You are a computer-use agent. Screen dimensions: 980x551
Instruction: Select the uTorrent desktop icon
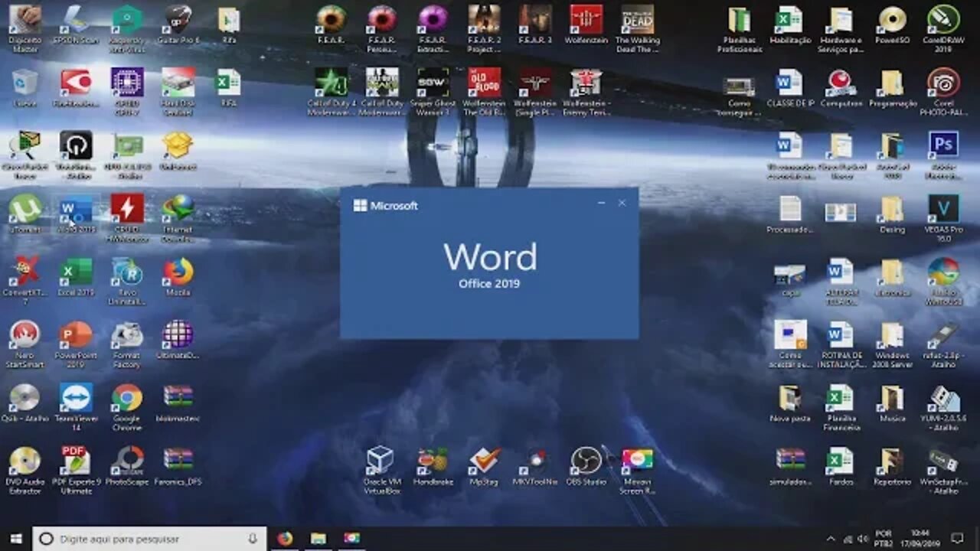(24, 214)
